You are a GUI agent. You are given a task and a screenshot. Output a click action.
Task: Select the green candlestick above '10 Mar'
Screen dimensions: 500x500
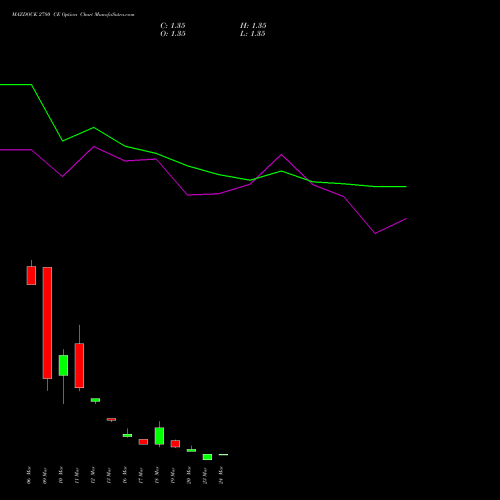coord(63,365)
